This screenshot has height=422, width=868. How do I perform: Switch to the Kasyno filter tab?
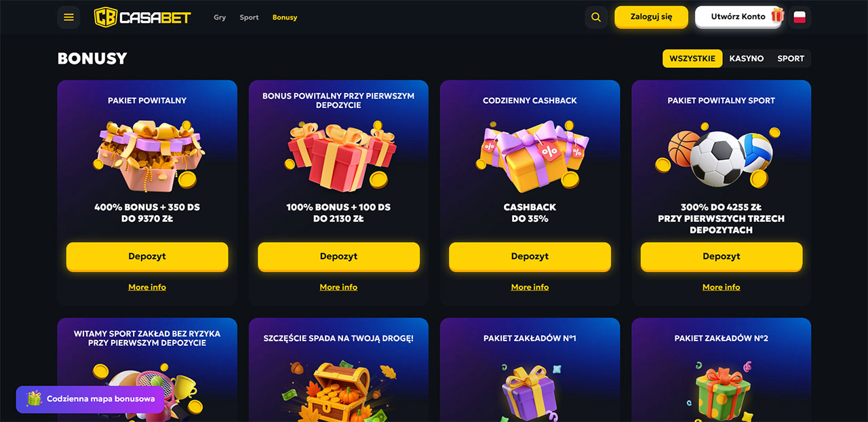pyautogui.click(x=747, y=58)
